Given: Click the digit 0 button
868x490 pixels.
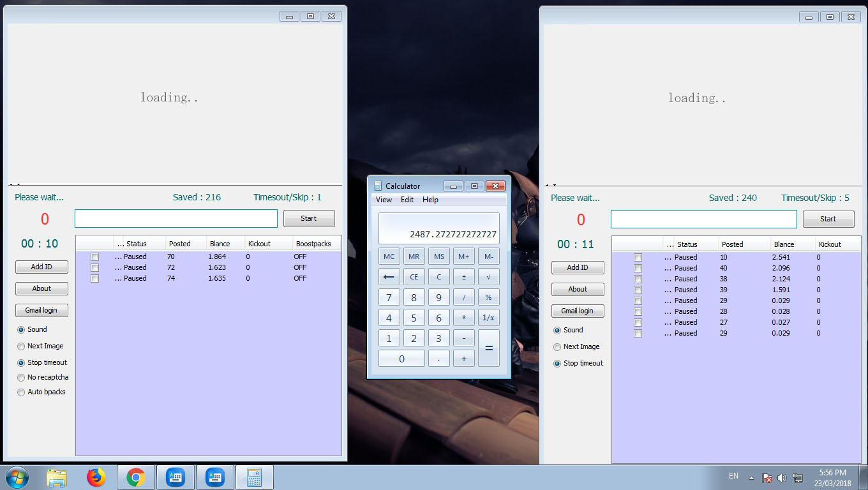Looking at the screenshot, I should [x=401, y=359].
